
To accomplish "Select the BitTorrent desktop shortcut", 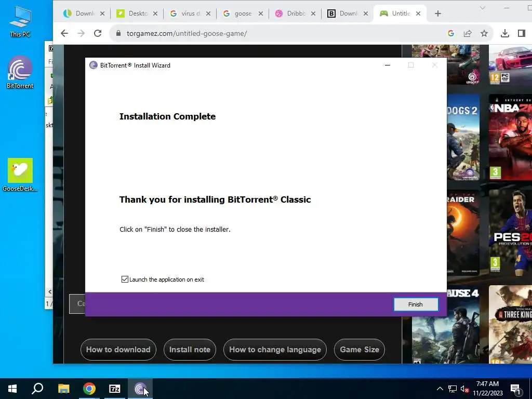I will point(20,73).
